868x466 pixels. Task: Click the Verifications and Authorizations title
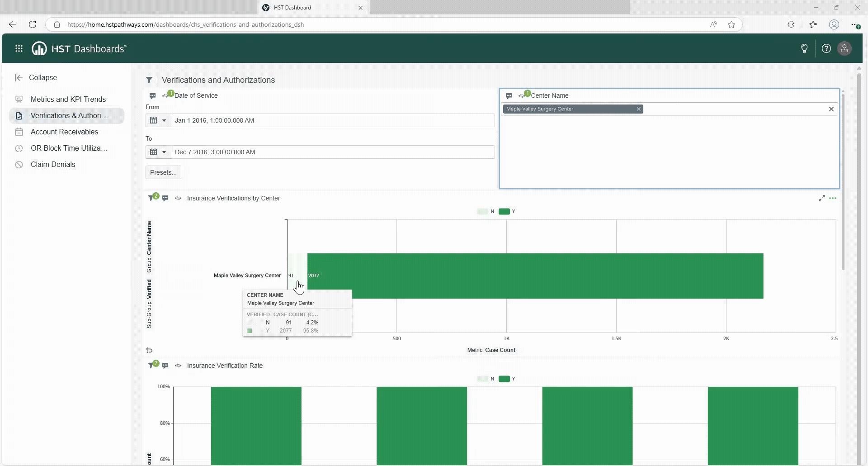[x=218, y=80]
